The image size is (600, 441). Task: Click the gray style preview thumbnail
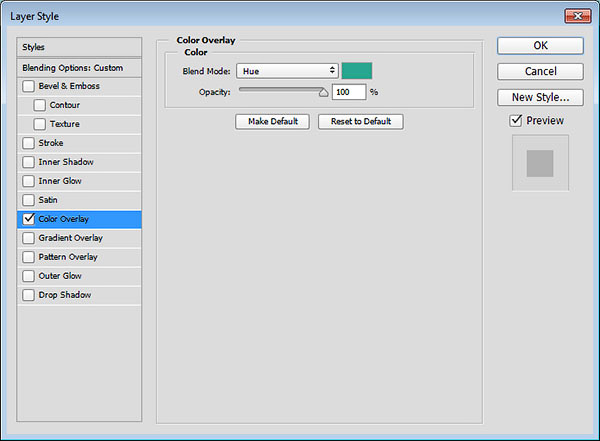coord(540,163)
